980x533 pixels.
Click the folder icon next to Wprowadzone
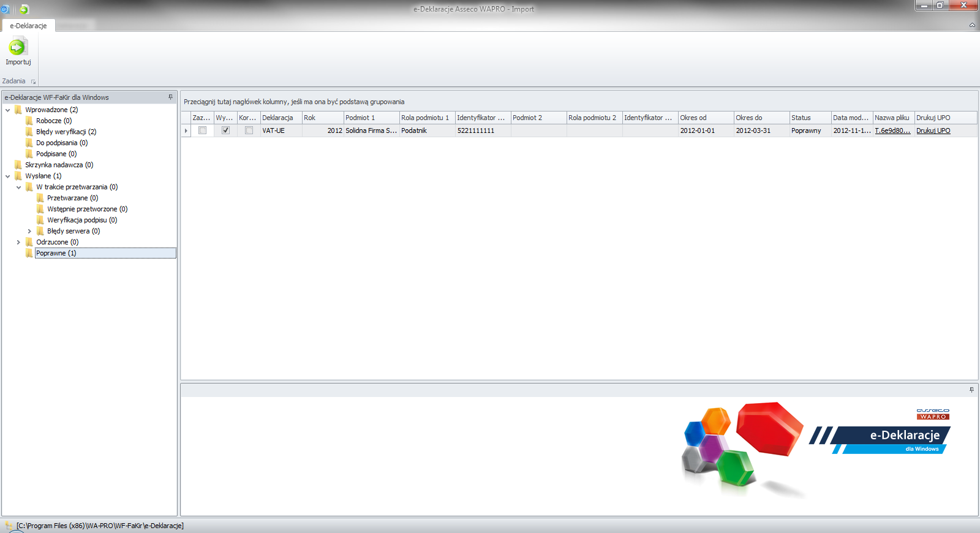pos(18,110)
